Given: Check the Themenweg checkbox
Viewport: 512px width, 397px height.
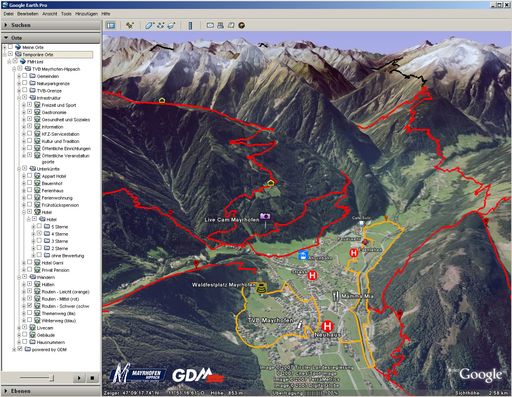Looking at the screenshot, I should tap(30, 313).
